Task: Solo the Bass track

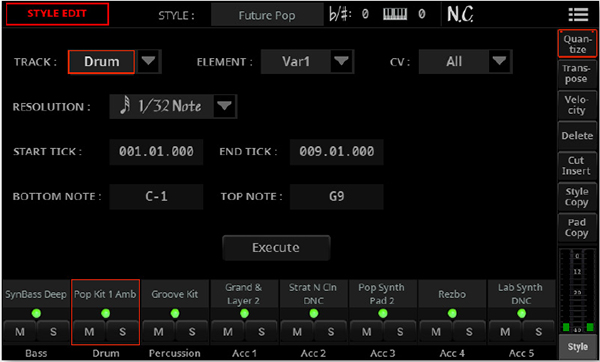Action: (53, 331)
